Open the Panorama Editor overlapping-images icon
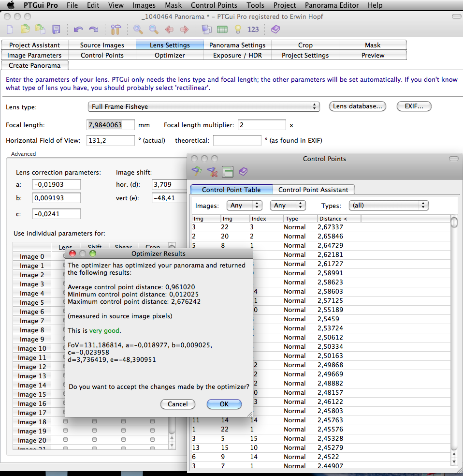Viewport: 463px width, 476px height. 207,29
